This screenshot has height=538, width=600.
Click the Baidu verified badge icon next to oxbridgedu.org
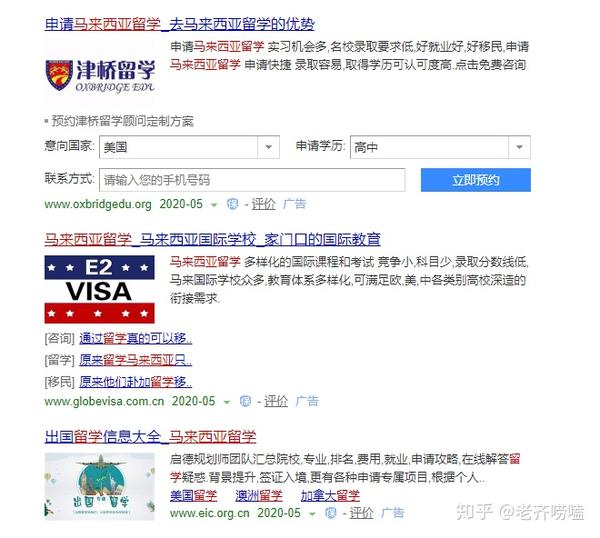pos(232,204)
